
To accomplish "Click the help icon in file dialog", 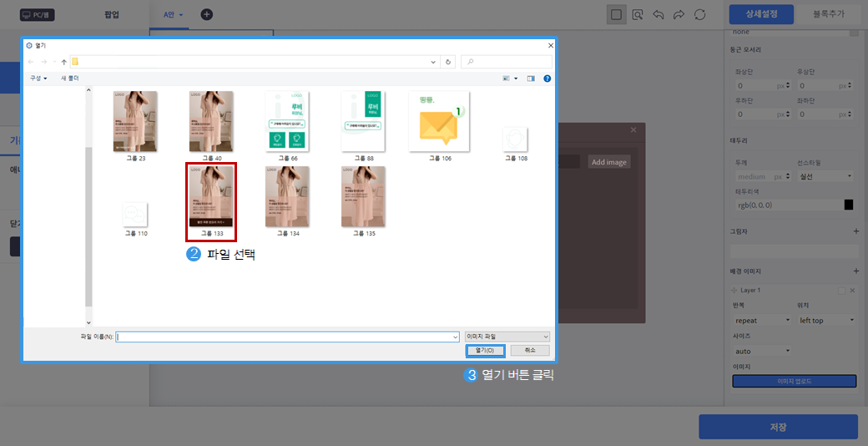I will click(x=548, y=78).
